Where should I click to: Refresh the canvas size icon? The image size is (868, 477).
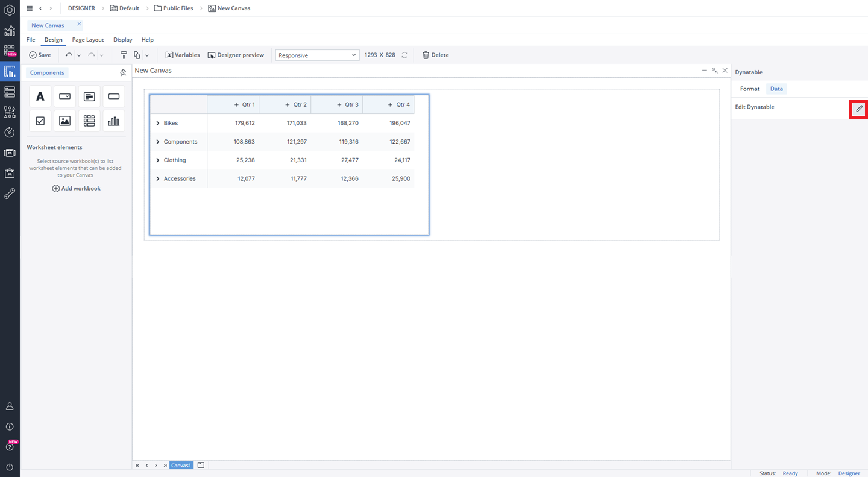[x=404, y=55]
